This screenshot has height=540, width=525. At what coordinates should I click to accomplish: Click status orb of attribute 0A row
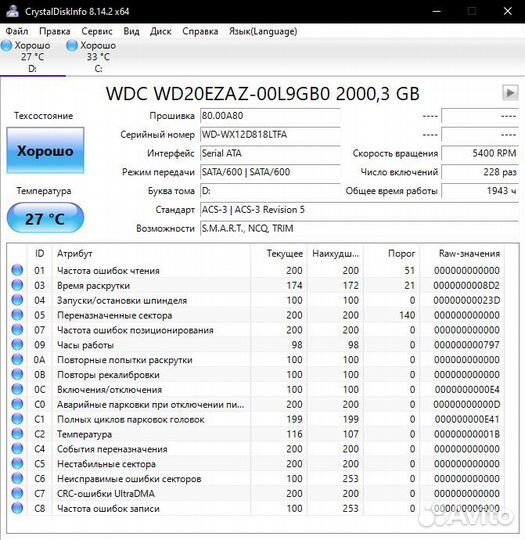[x=17, y=359]
